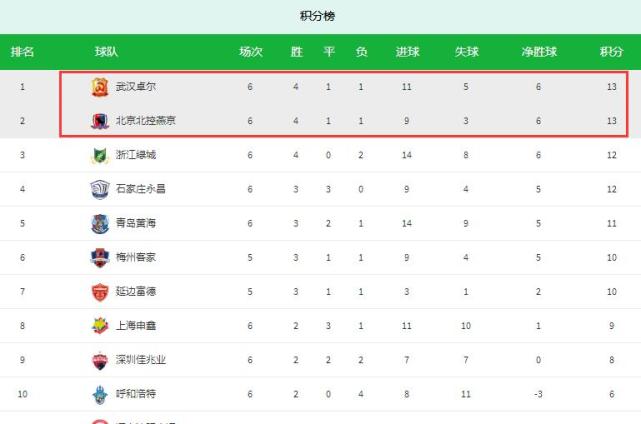Open the 呼和浩特 blue team logo
Screen dimensions: 641x424
pos(100,394)
